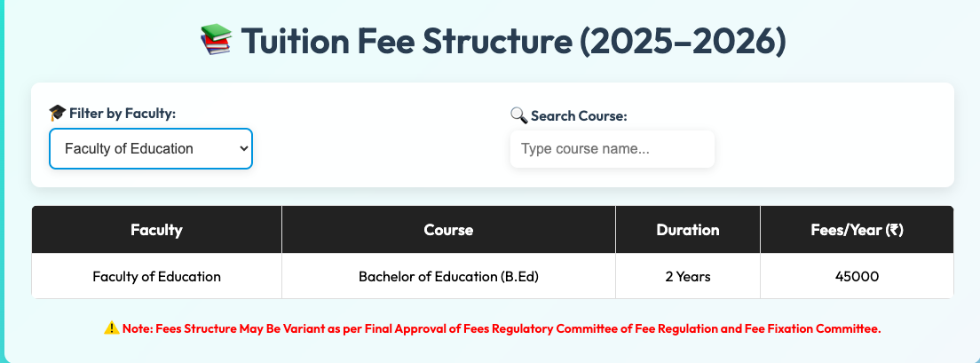Image resolution: width=980 pixels, height=363 pixels.
Task: Click the Course column header
Action: coord(448,230)
